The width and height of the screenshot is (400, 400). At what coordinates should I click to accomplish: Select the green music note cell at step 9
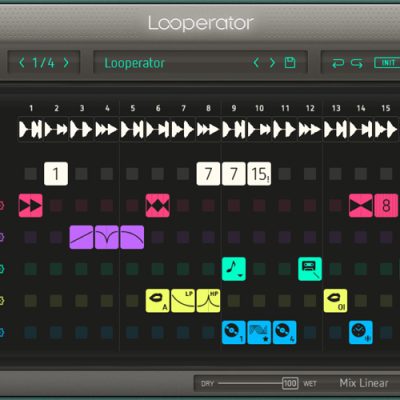[234, 269]
